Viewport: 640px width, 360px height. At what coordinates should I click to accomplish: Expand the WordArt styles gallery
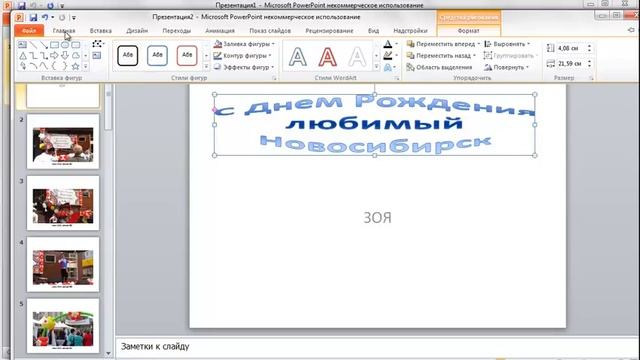376,67
